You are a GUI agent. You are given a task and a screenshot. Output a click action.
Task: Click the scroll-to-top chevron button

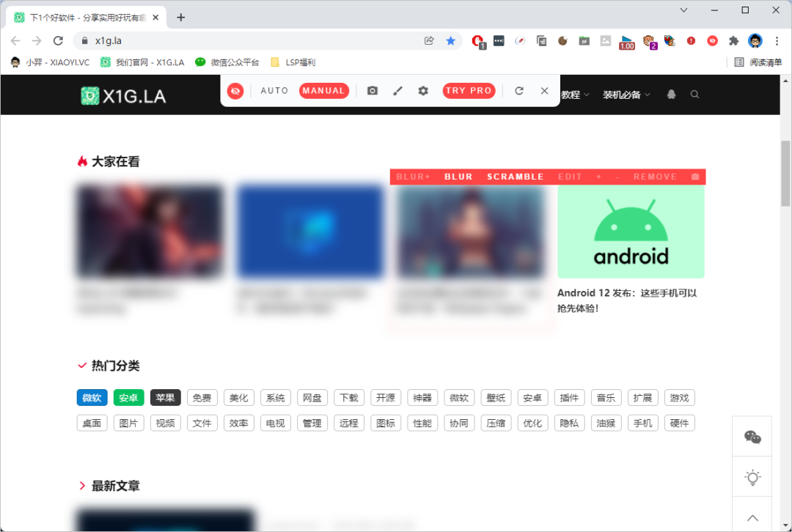coord(752,517)
